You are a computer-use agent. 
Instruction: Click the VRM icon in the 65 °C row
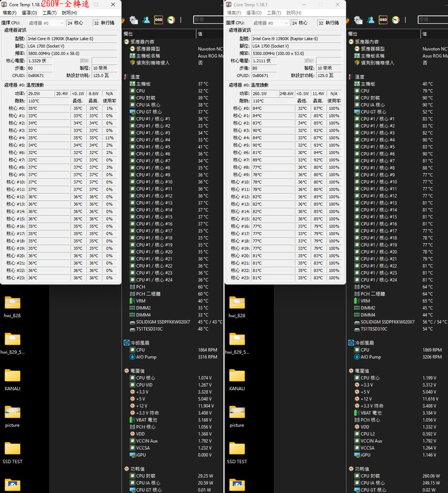click(x=357, y=301)
